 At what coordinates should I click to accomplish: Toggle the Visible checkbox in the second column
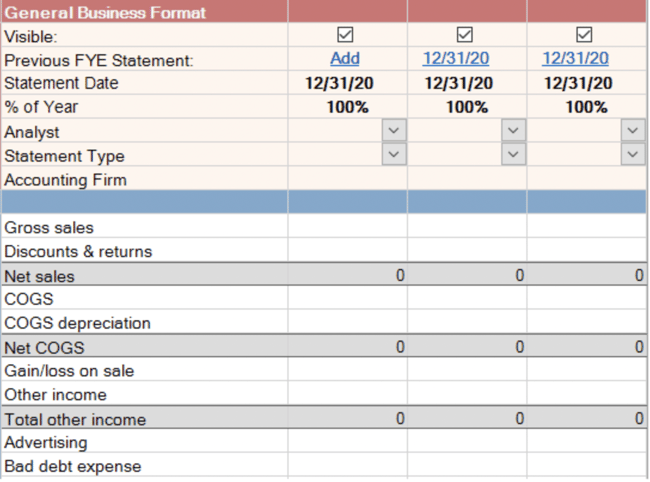pos(464,35)
